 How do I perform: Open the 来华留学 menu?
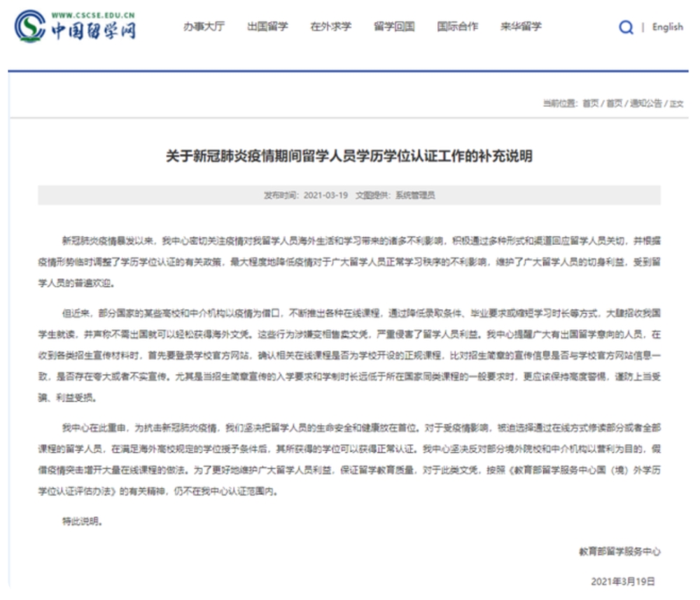[521, 27]
